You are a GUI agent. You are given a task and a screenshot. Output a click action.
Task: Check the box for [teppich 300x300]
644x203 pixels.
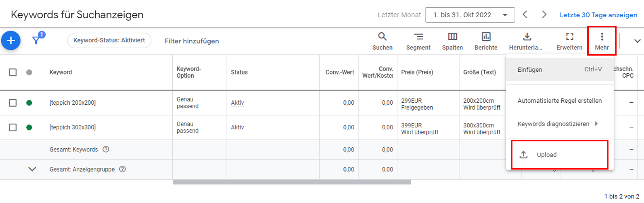click(x=13, y=127)
